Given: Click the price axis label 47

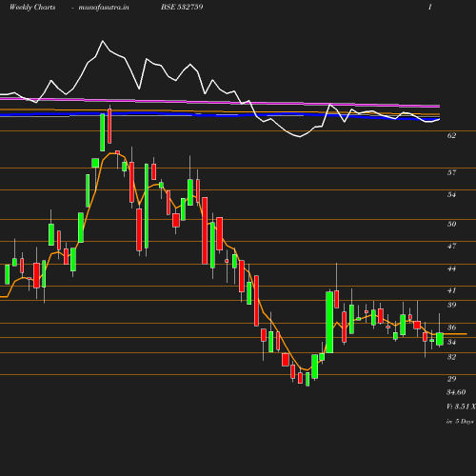Looking at the screenshot, I should (x=451, y=246).
